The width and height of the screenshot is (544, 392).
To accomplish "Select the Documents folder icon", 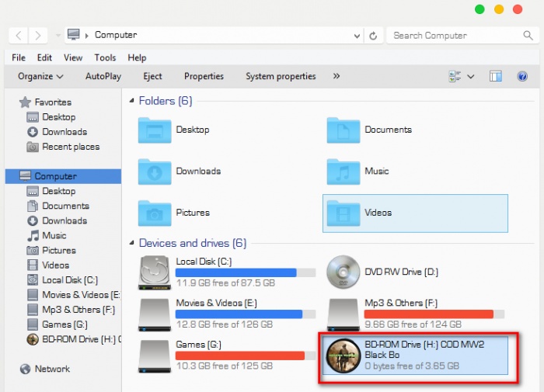I will tap(343, 130).
